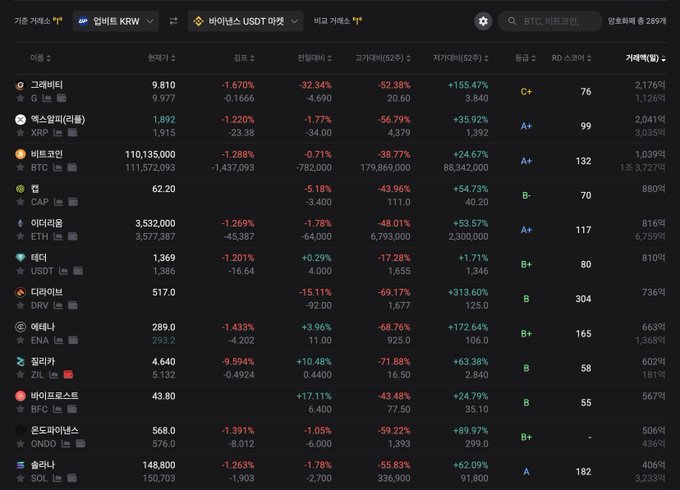Click the Bitcoin coin logo

click(x=20, y=154)
